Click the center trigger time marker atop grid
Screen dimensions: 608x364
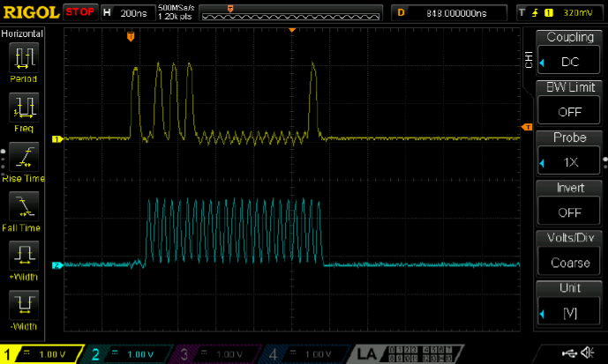[x=292, y=30]
